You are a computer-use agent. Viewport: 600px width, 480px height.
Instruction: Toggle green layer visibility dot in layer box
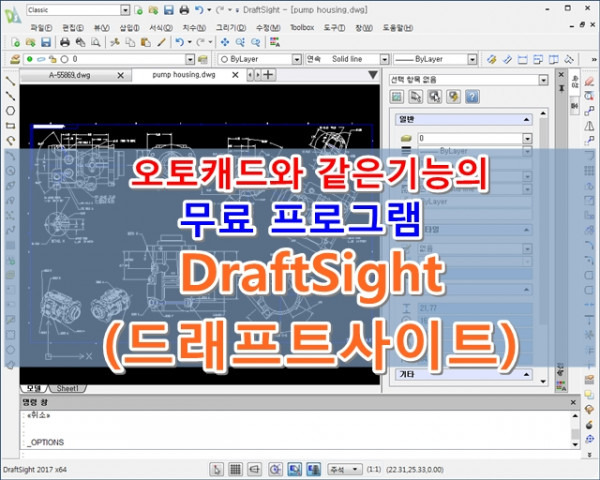point(30,59)
